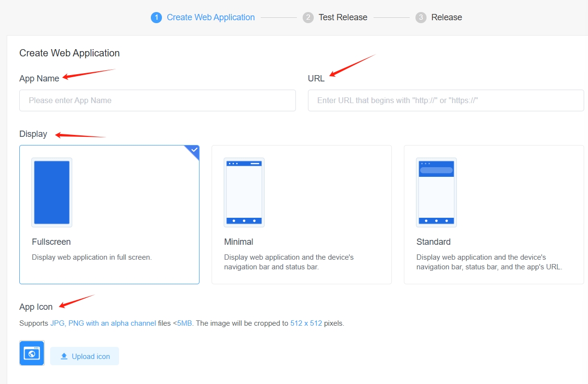Click the step 1 number circle

[x=156, y=17]
